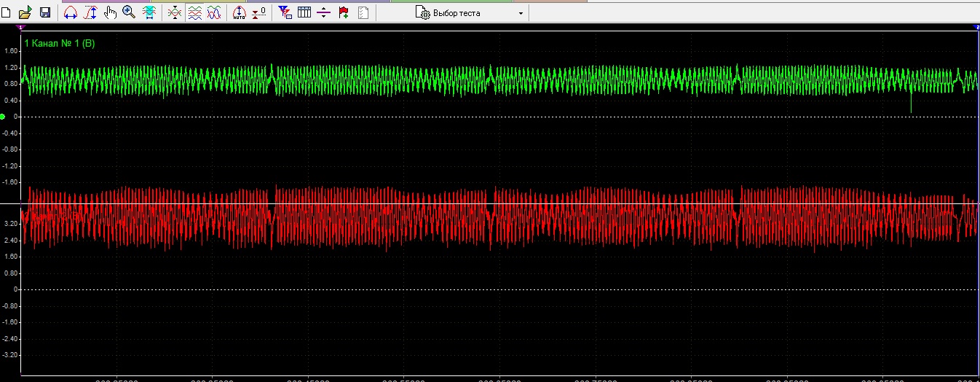Save recording with the floppy disk icon
This screenshot has width=980, height=382.
(x=44, y=12)
